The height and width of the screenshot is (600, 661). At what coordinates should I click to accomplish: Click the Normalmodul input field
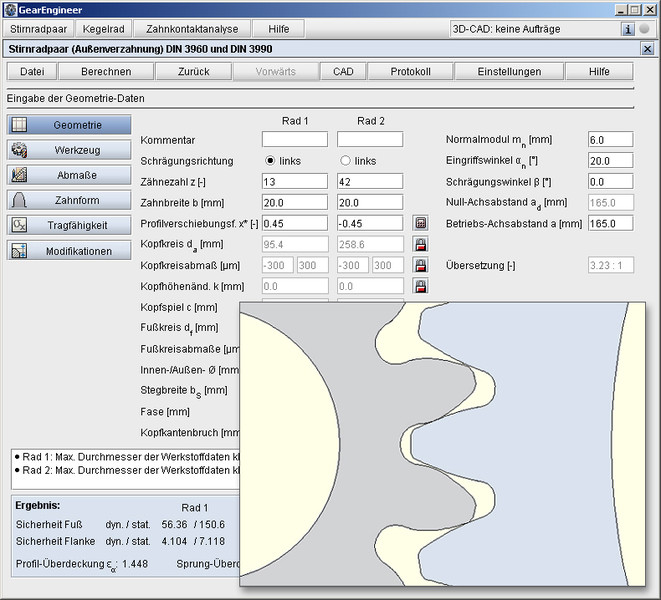pos(610,140)
